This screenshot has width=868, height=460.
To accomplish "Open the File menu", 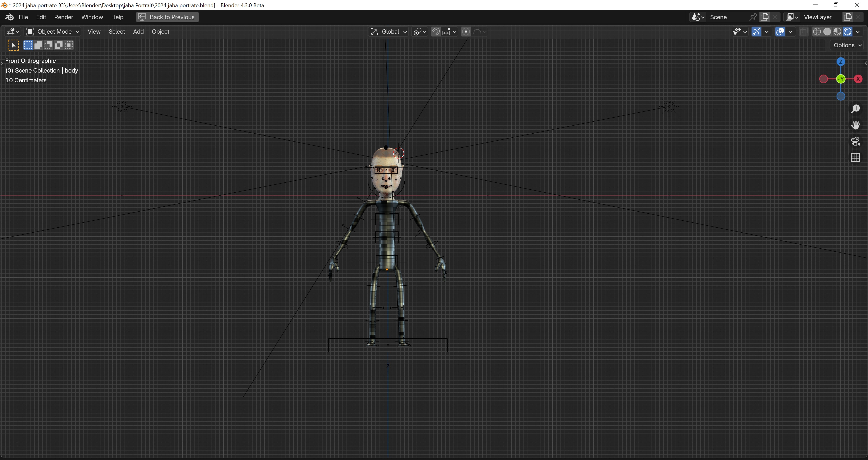I will (23, 17).
